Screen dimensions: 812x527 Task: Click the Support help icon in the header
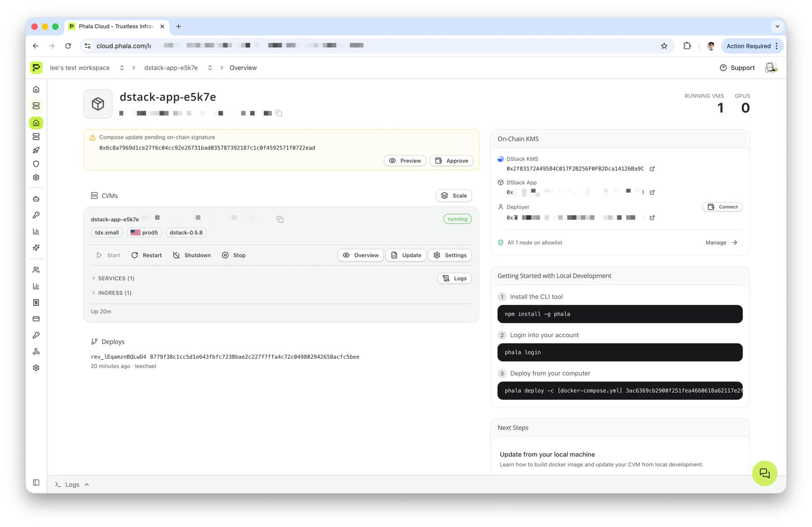(x=724, y=68)
